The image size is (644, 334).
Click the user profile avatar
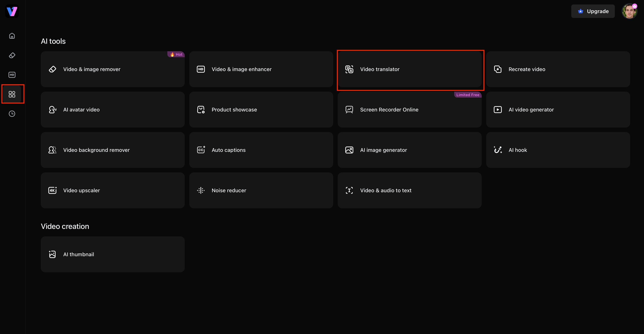click(x=629, y=11)
